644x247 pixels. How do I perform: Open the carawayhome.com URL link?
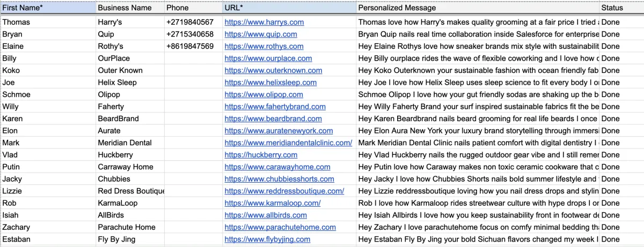[x=277, y=167]
